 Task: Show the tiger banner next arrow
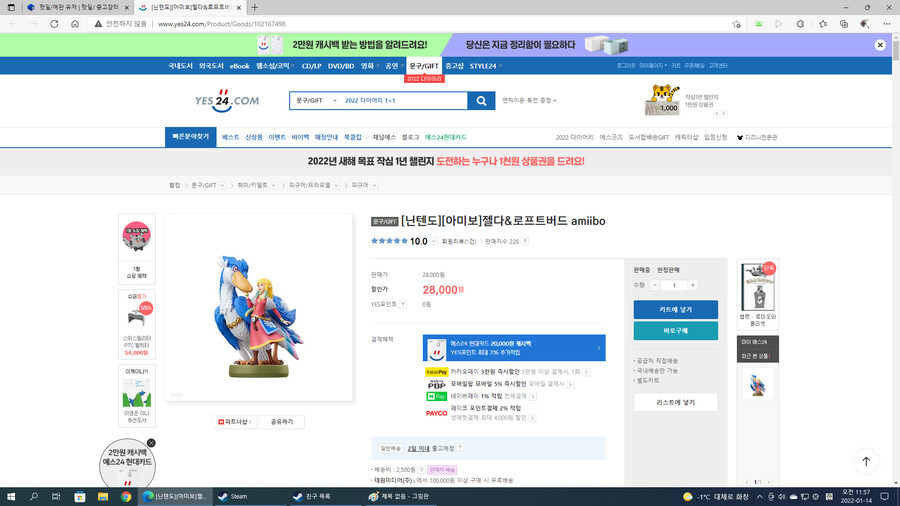(x=724, y=114)
